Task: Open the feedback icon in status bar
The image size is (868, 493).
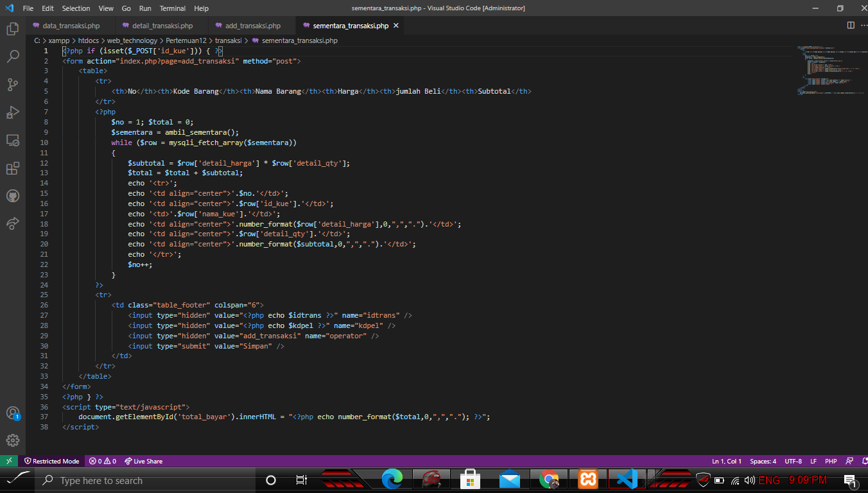Action: click(849, 461)
